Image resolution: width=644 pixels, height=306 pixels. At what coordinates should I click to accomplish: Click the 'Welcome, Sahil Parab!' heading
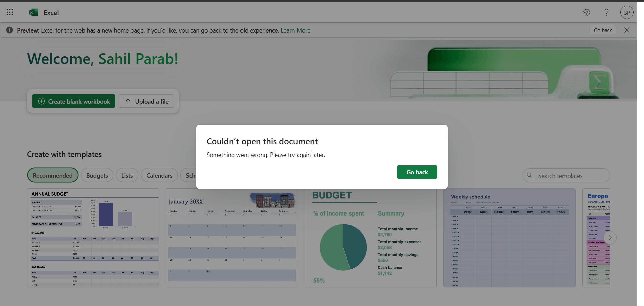click(x=102, y=59)
